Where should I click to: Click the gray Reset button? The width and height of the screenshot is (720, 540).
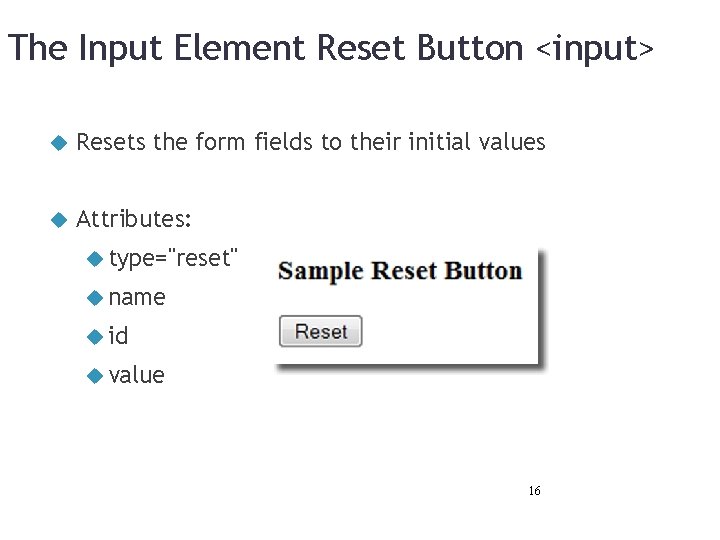point(320,332)
